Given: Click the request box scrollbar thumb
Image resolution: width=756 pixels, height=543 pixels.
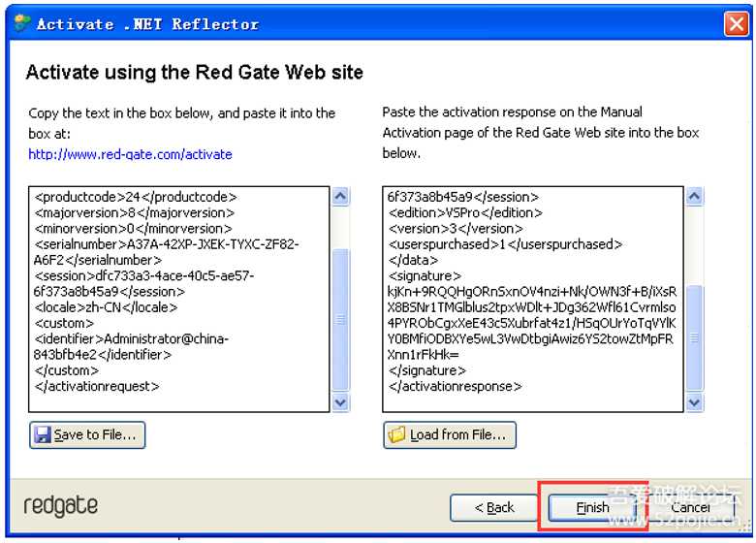Looking at the screenshot, I should (x=340, y=319).
